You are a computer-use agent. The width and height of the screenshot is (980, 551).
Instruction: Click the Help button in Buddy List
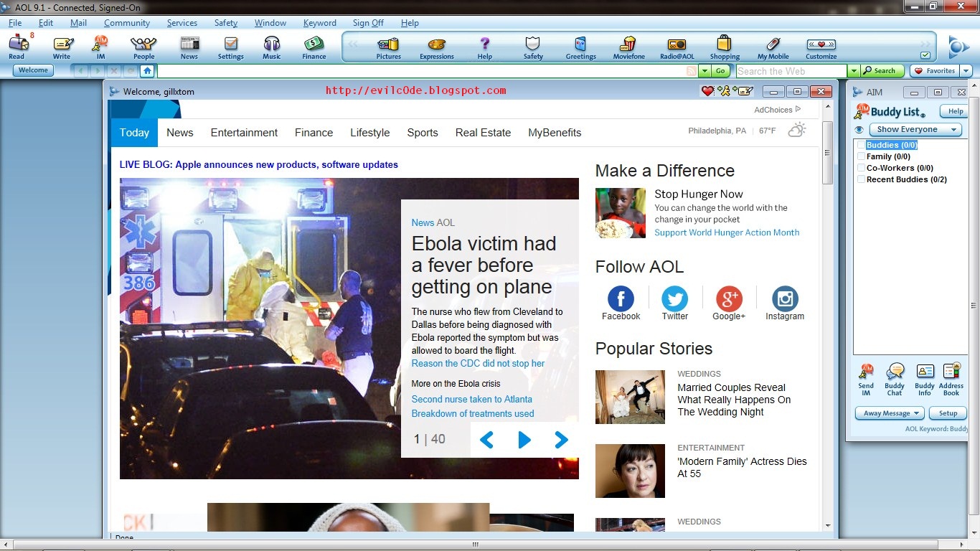coord(956,111)
